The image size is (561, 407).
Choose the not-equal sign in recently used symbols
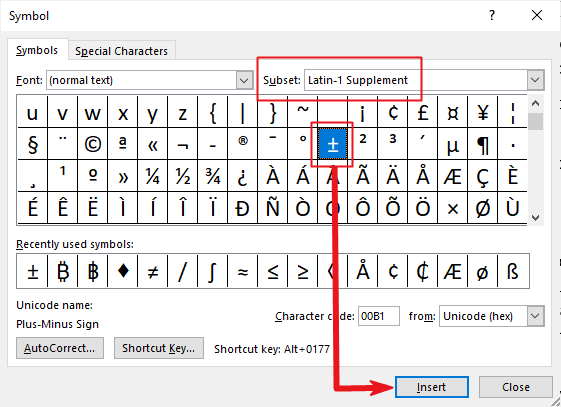click(153, 271)
